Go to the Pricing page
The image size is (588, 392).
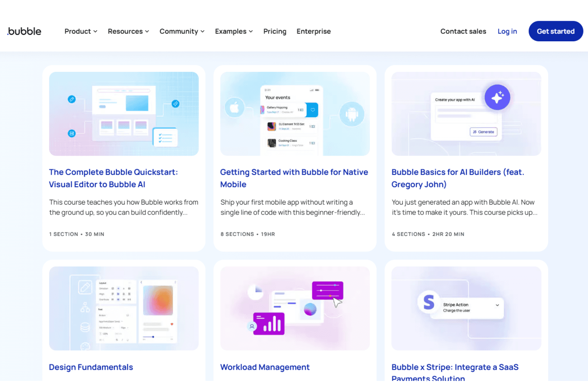pos(275,31)
